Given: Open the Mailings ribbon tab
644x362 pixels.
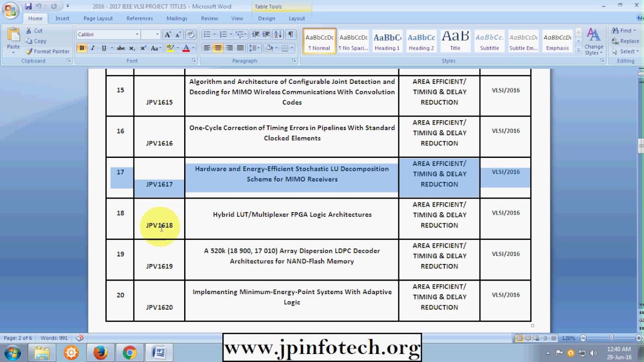Looking at the screenshot, I should 177,19.
